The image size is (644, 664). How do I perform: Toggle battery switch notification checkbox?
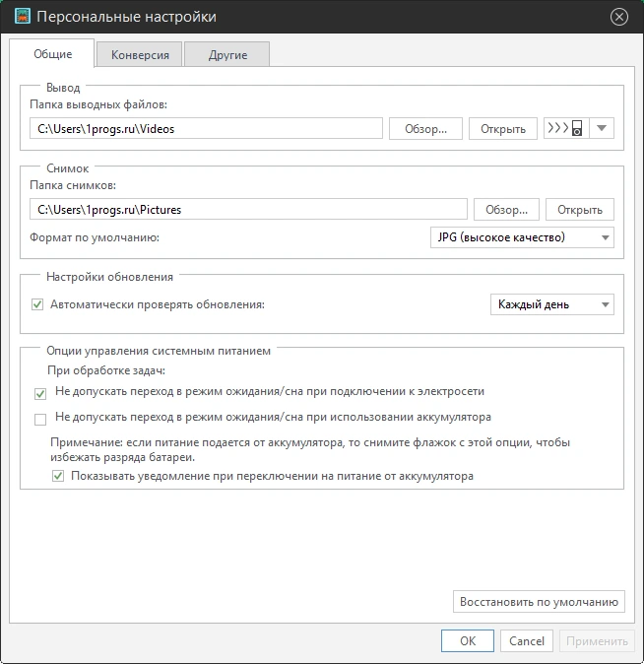click(x=58, y=476)
